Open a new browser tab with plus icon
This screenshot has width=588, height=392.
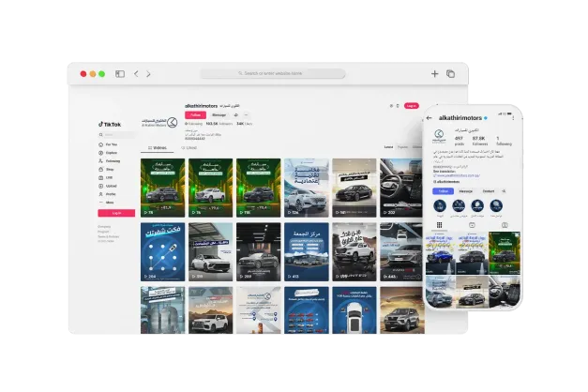(x=434, y=73)
